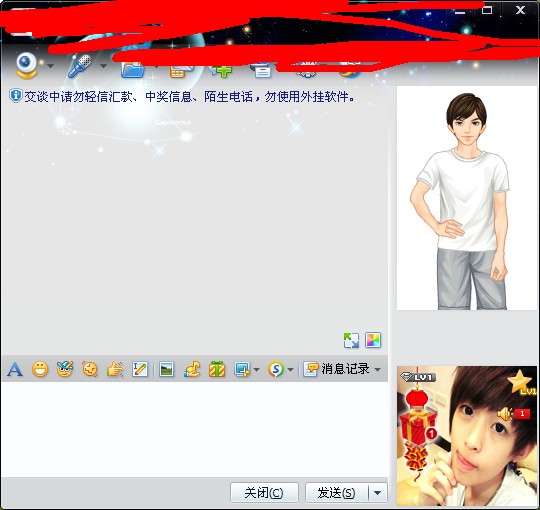Click the diamond LV1 badge on photo
540x510 pixels.
pos(418,377)
